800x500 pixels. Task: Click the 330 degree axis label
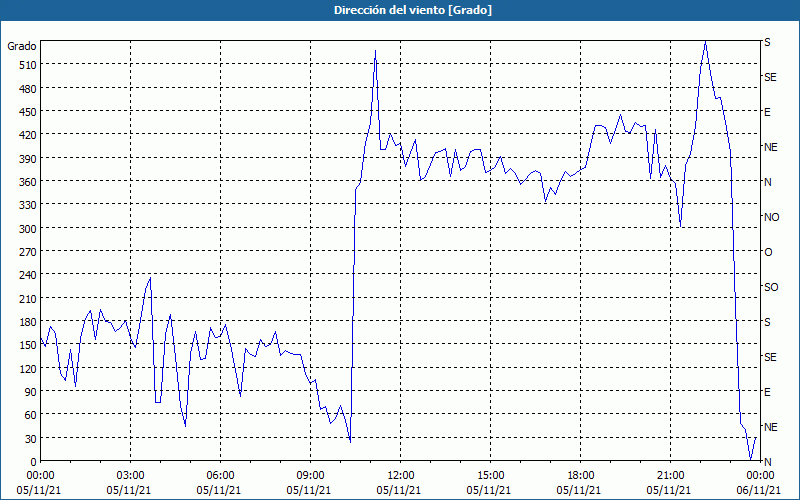click(28, 205)
